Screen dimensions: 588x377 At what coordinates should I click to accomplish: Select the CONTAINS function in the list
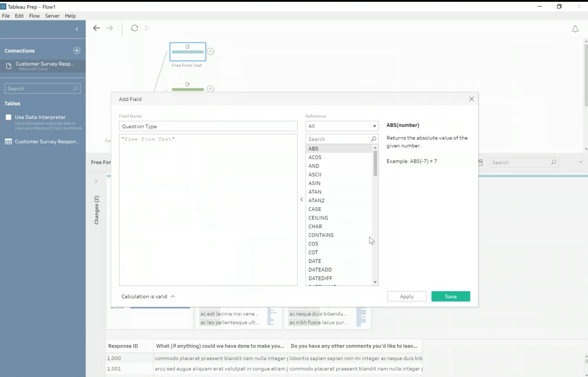click(x=339, y=235)
